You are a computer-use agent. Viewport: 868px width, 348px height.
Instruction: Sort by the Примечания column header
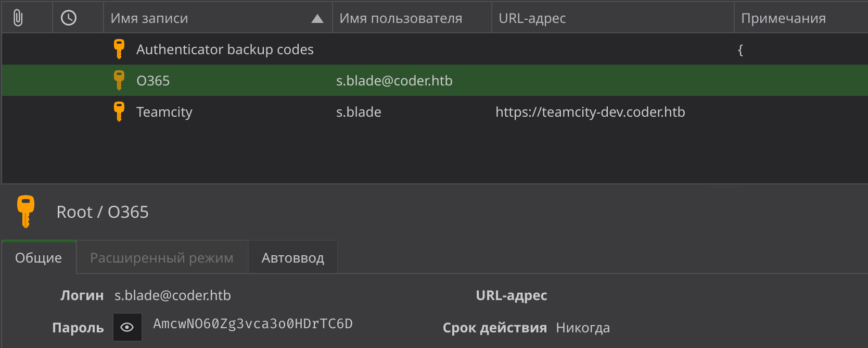[801, 18]
